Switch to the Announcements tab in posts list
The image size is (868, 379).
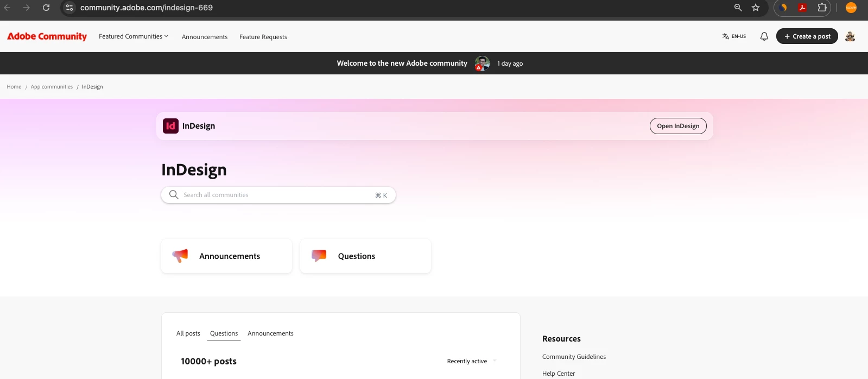[x=270, y=333]
